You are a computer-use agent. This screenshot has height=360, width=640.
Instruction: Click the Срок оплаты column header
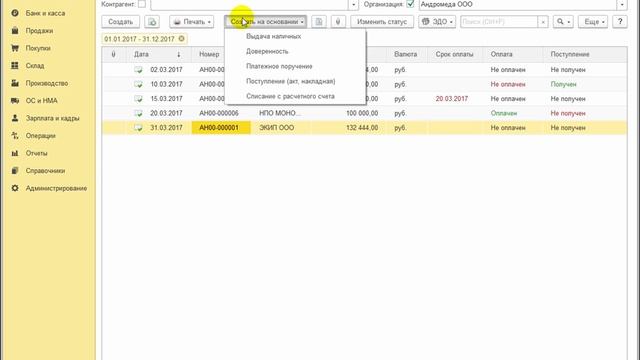click(454, 54)
